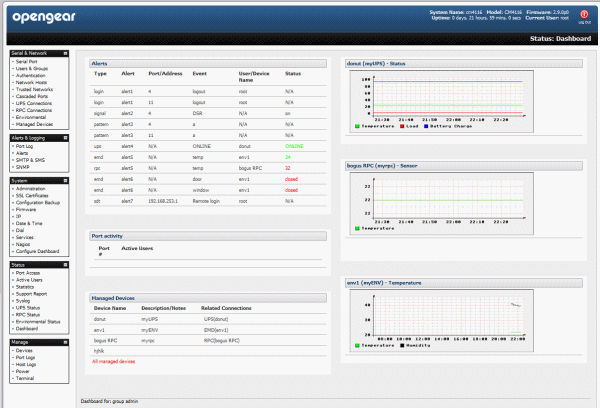Open Users & Groups page
This screenshot has width=600, height=408.
(32, 69)
